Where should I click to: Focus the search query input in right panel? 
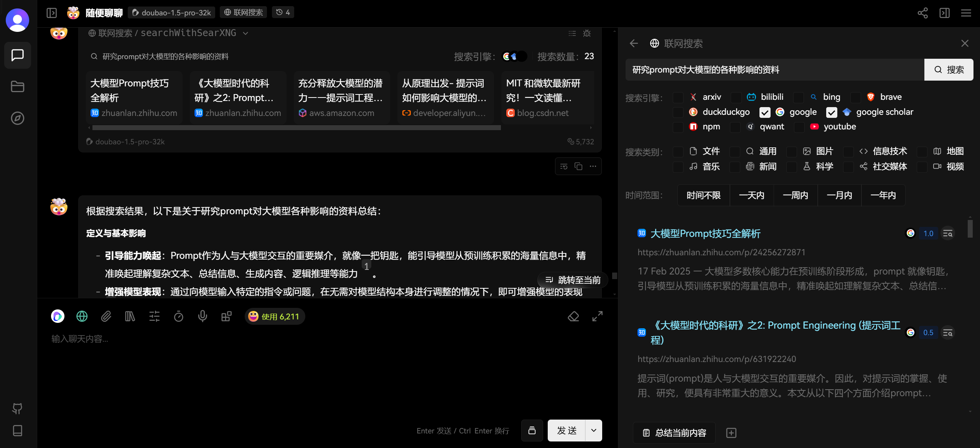(x=775, y=69)
